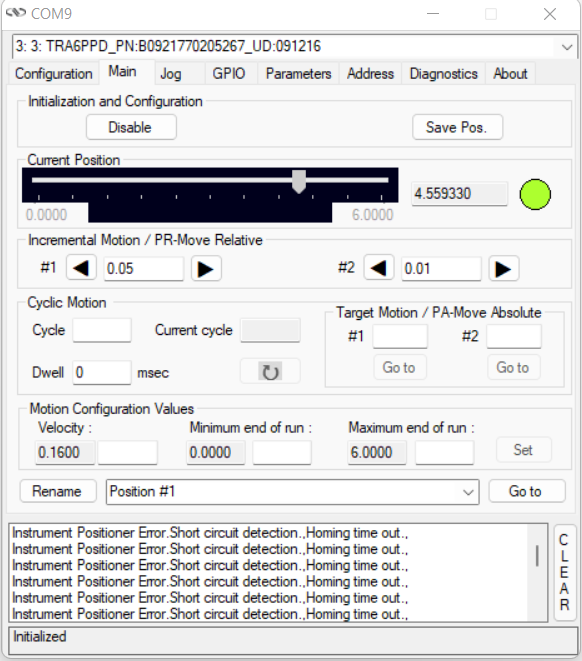Click the current position slider thumb

pyautogui.click(x=299, y=181)
